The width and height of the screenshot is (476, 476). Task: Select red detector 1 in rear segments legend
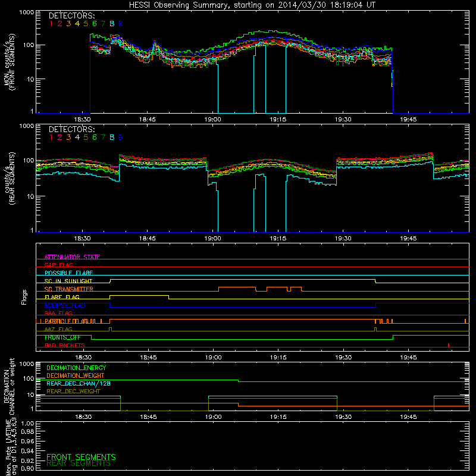click(51, 137)
